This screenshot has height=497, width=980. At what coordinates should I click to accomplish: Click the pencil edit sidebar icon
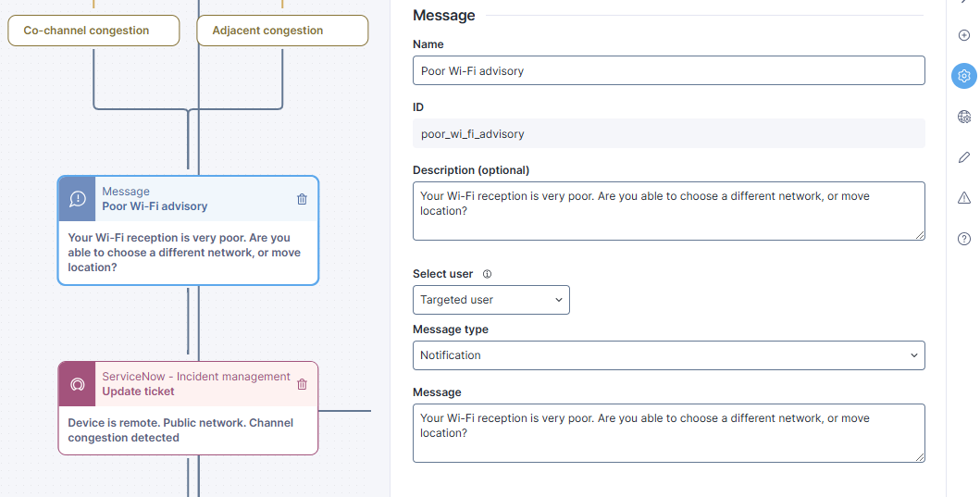pos(963,157)
